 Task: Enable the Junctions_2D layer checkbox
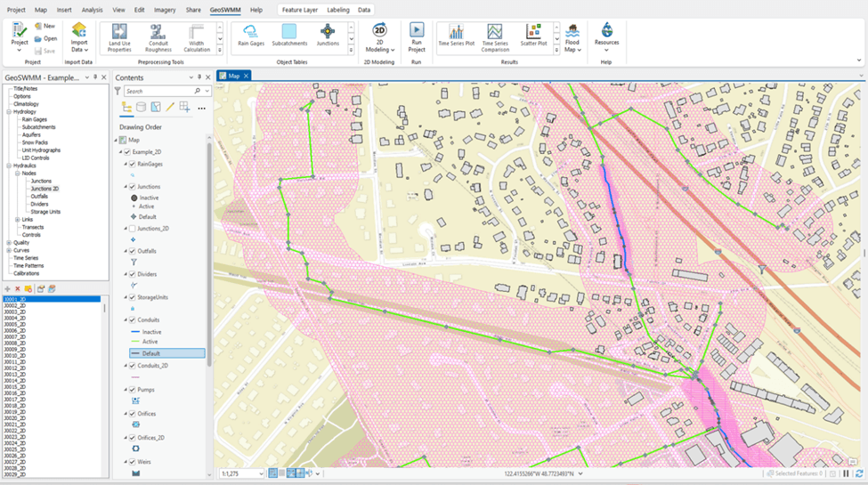(133, 229)
